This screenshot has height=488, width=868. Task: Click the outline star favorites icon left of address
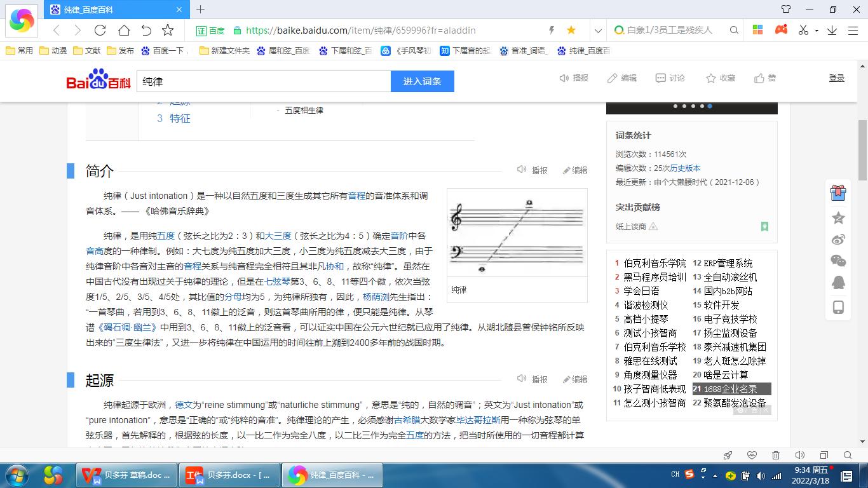[x=168, y=30]
